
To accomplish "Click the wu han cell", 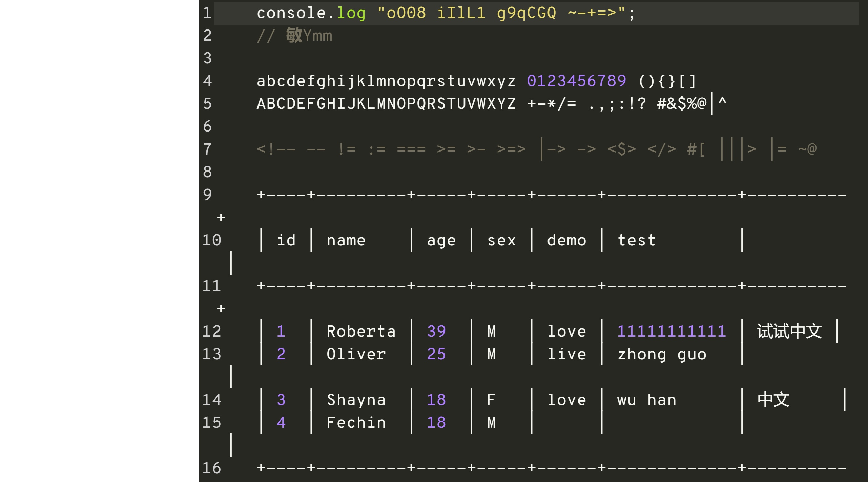I will tap(647, 400).
